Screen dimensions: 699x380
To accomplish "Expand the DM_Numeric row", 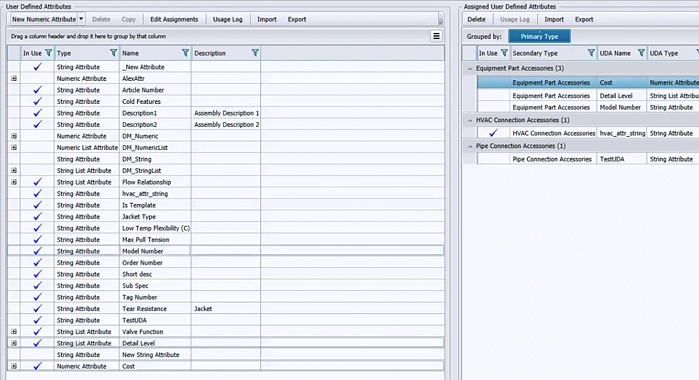I will [14, 136].
